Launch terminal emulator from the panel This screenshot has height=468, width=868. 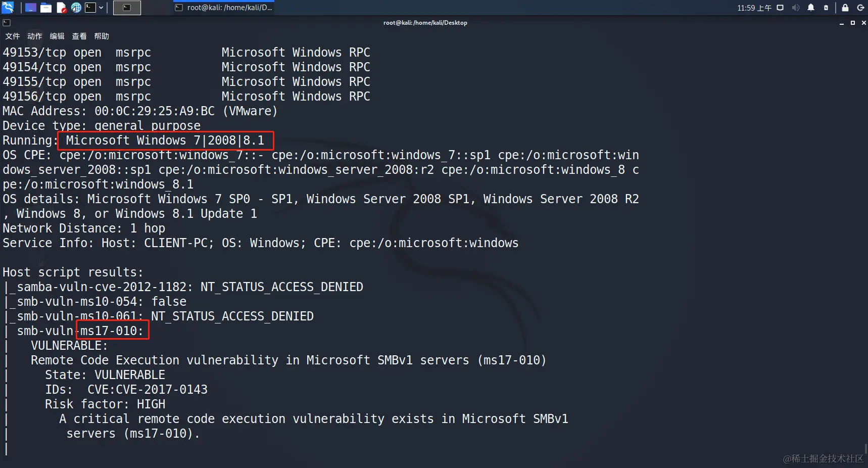tap(90, 8)
